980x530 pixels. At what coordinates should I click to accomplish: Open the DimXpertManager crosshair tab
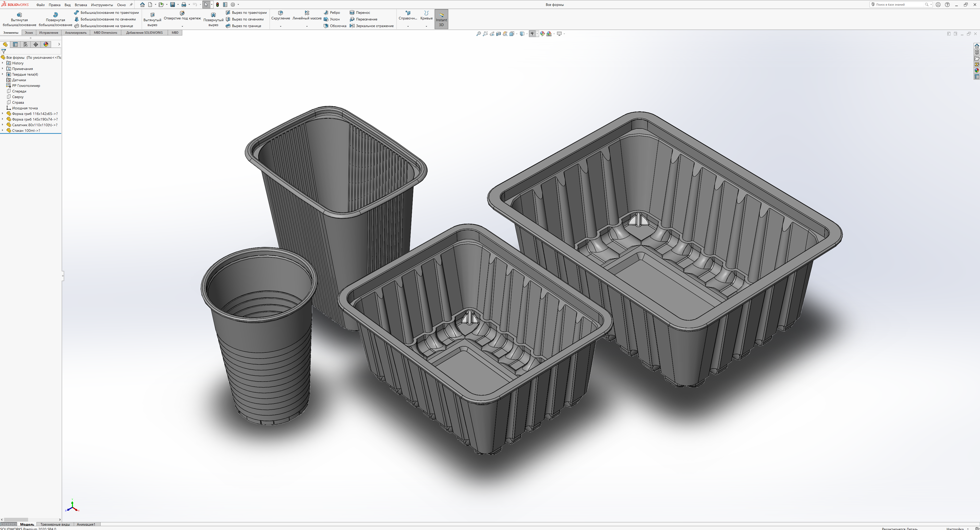tap(36, 44)
